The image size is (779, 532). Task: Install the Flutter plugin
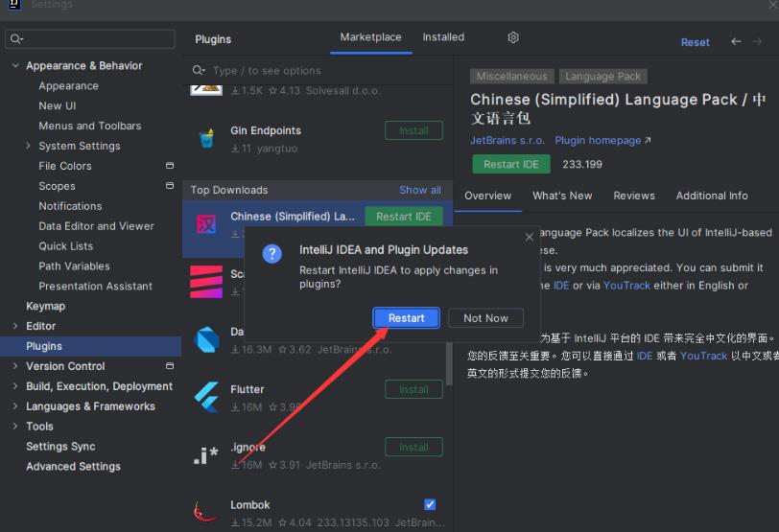[x=413, y=389]
